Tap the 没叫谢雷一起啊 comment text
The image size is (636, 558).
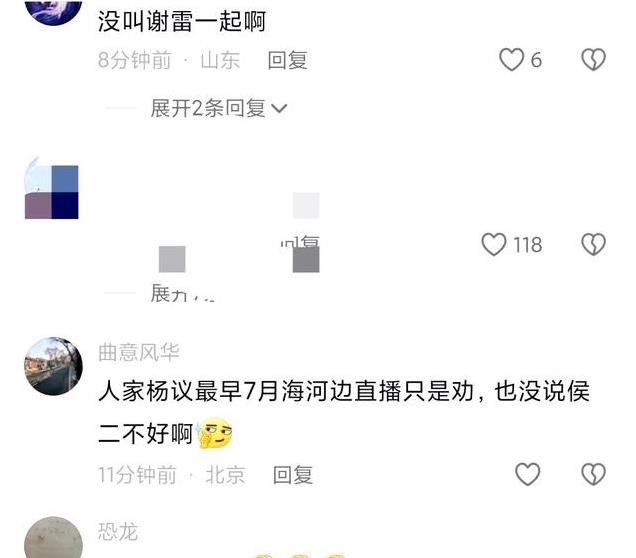[x=182, y=21]
